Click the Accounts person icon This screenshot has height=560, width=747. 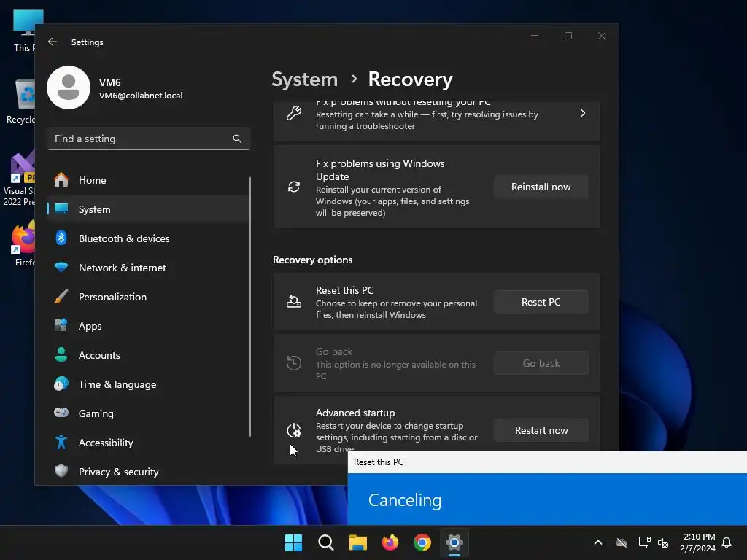(61, 354)
